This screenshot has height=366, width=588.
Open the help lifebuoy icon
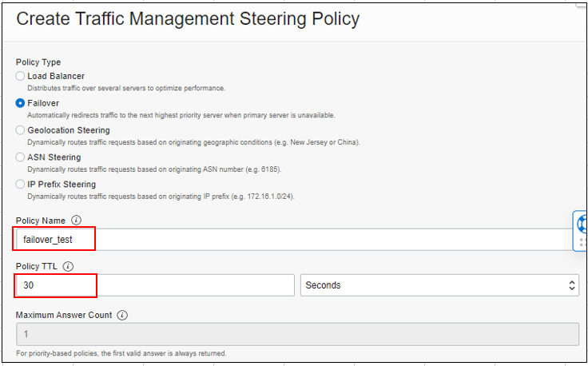582,224
